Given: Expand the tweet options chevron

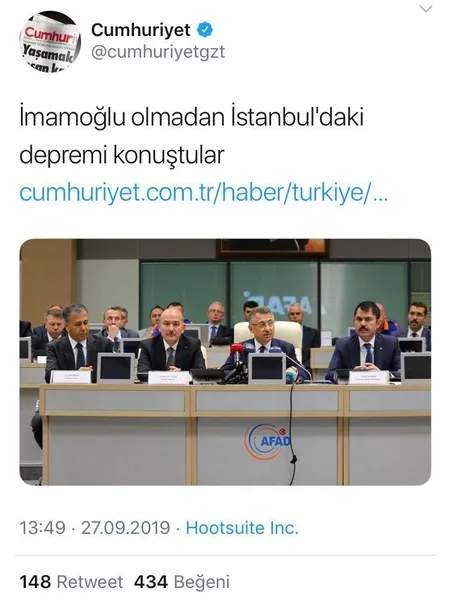Looking at the screenshot, I should coord(426,9).
